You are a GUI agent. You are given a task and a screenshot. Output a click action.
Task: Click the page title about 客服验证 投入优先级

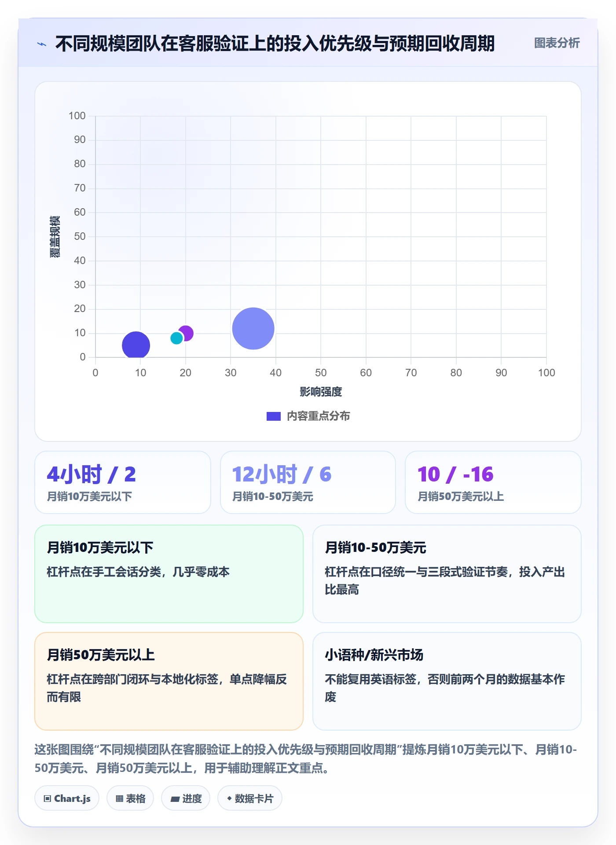[x=275, y=44]
